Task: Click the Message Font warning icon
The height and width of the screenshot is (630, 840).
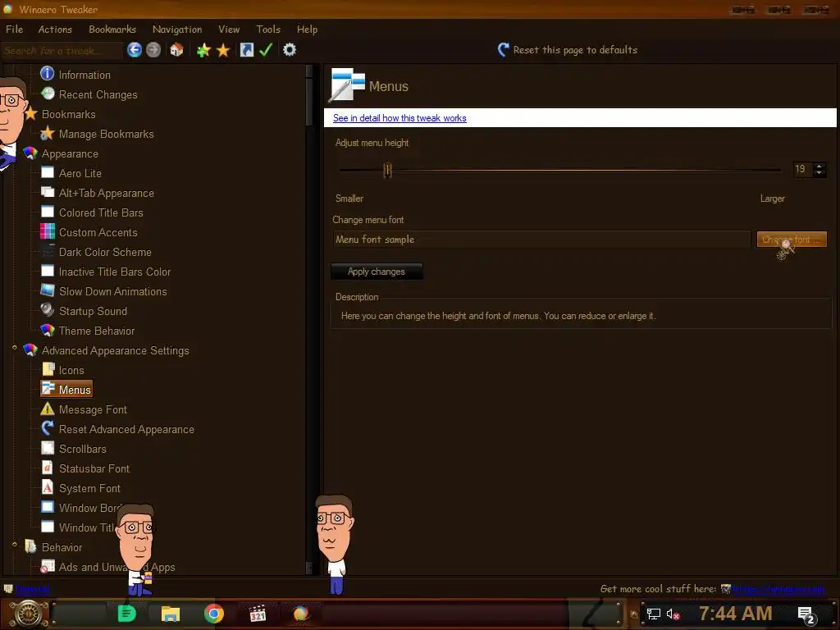Action: point(48,409)
